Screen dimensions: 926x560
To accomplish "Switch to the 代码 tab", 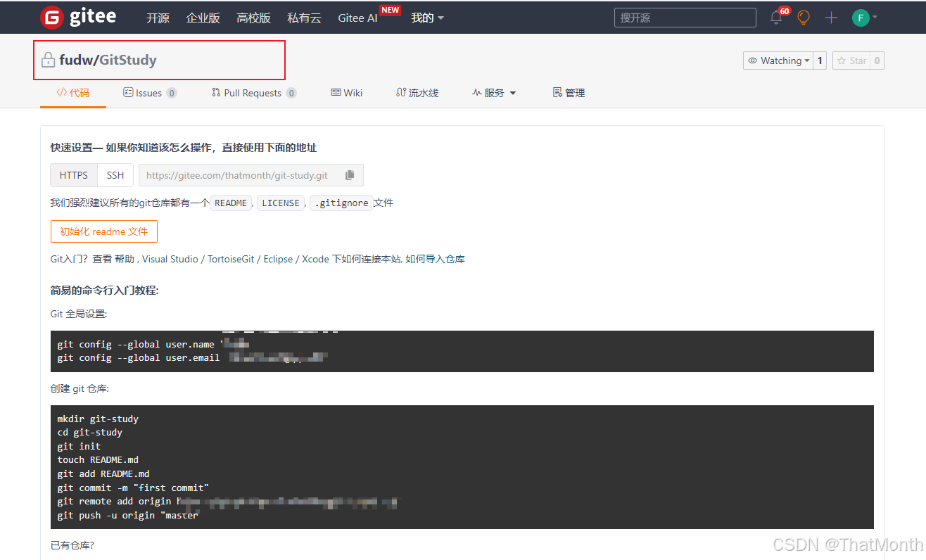I will pyautogui.click(x=73, y=93).
